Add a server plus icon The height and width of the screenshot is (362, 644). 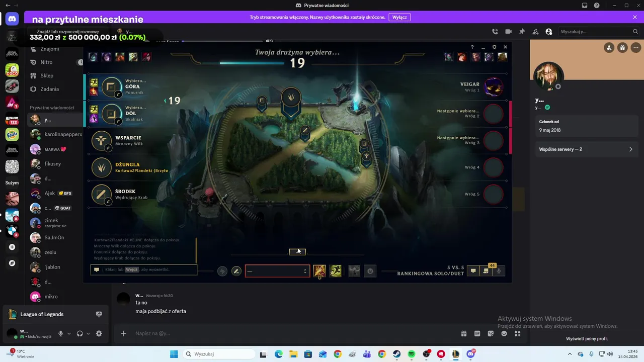(x=12, y=247)
